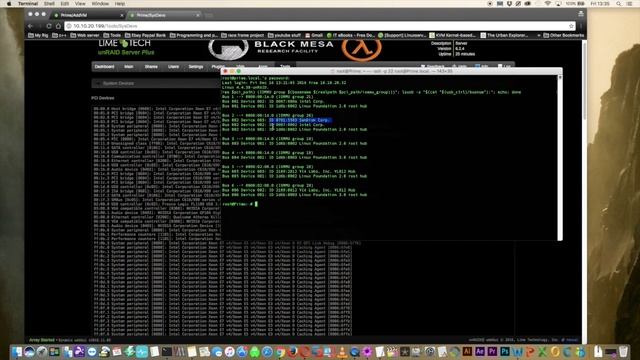Open the Other Bookmarks folder
The width and height of the screenshot is (640, 360).
[563, 36]
